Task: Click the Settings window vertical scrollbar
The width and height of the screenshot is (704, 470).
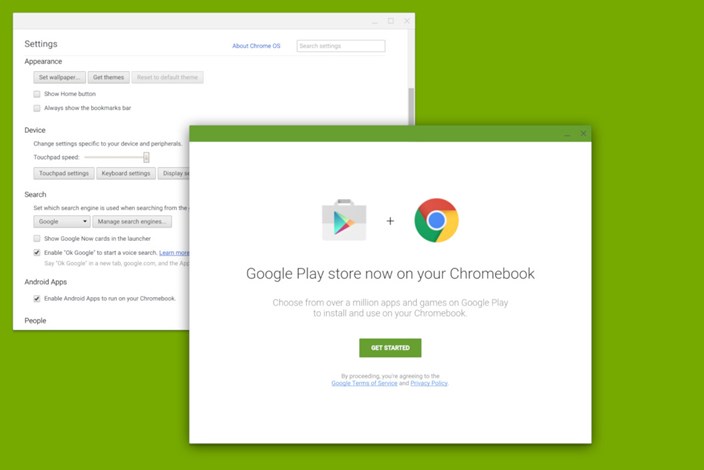Action: coord(411,106)
